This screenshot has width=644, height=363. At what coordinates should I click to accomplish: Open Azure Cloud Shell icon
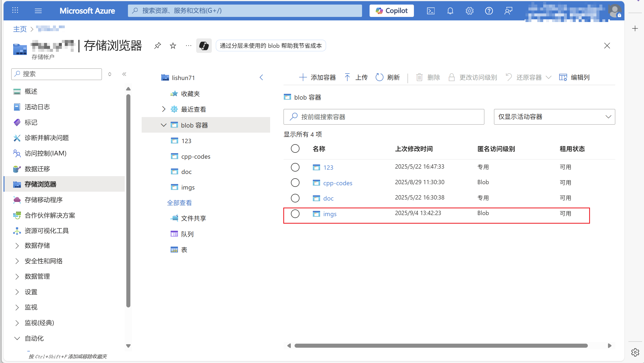pos(431,11)
